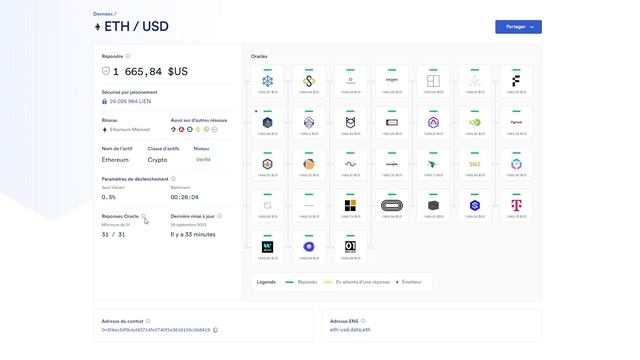The image size is (640, 360).
Task: Show info tooltip for Adresse du contrat
Action: 148,321
